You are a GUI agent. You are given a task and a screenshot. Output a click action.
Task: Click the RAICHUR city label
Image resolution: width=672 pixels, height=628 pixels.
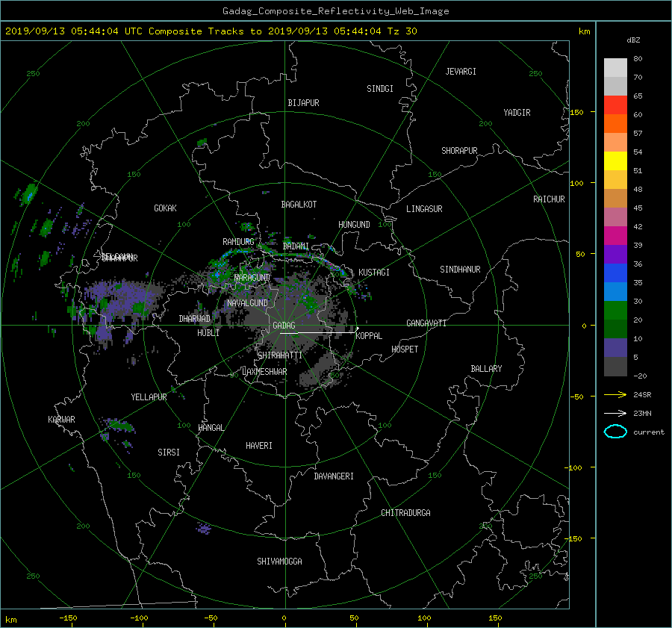pyautogui.click(x=549, y=199)
